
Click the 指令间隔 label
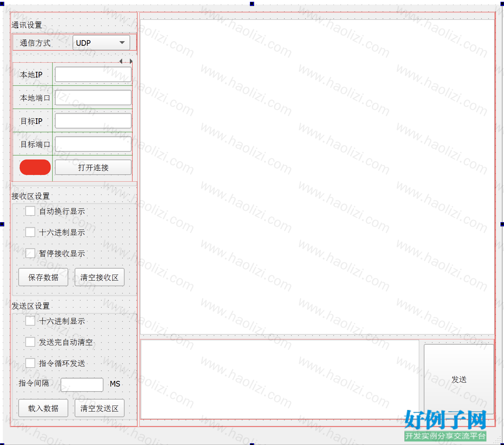pos(34,383)
